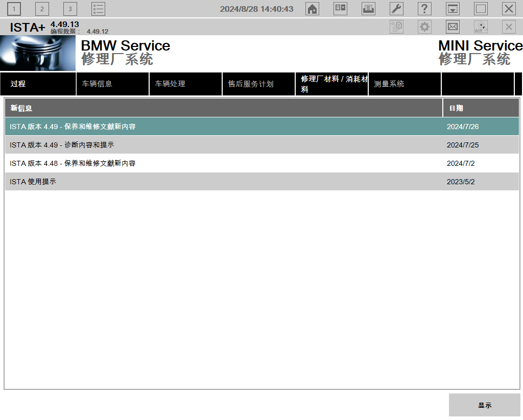Select ISTA 版本 4.49 - 诊断内容和提示
Viewport: 523px width, 420px height.
262,145
